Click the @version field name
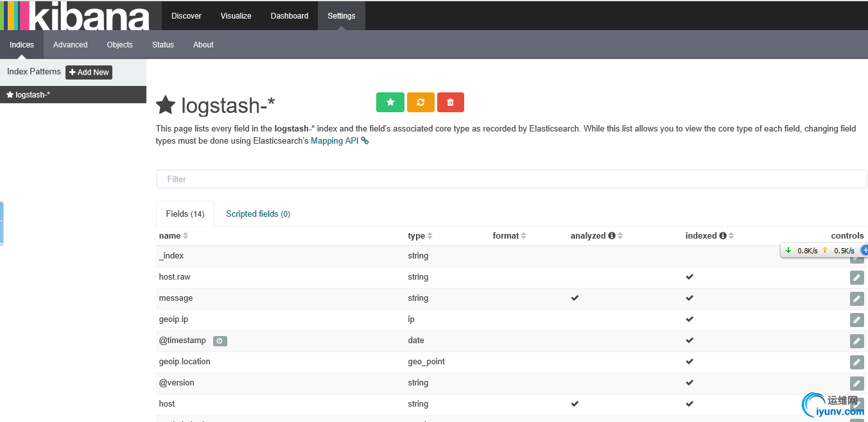The height and width of the screenshot is (422, 868). coord(177,383)
